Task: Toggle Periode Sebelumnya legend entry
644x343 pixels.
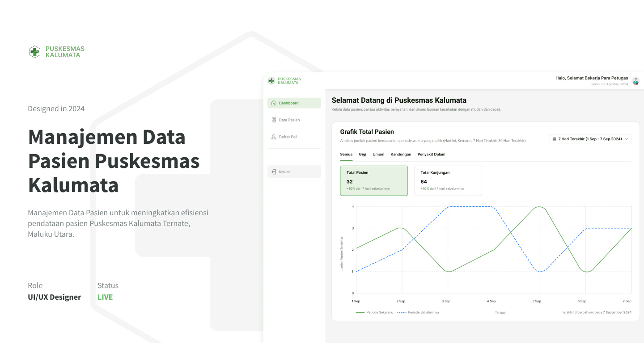Action: point(418,313)
